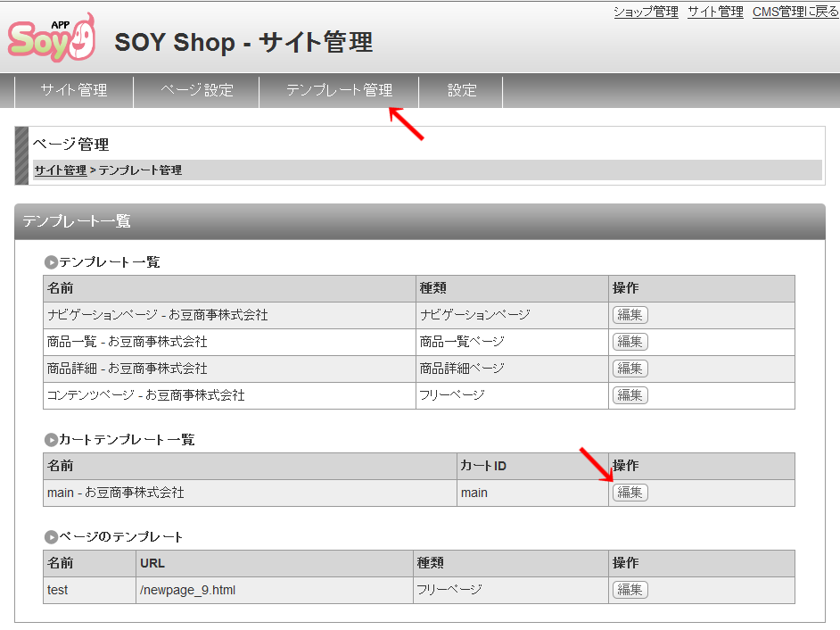Click ナビゲーションページ type cell
The image size is (840, 630).
[512, 315]
